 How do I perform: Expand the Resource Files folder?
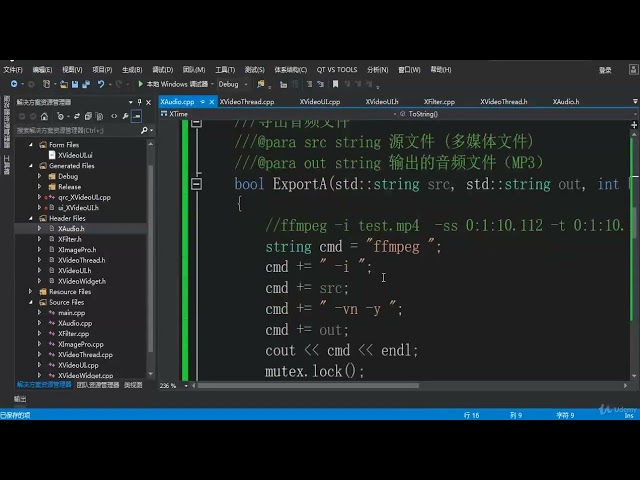(31, 291)
